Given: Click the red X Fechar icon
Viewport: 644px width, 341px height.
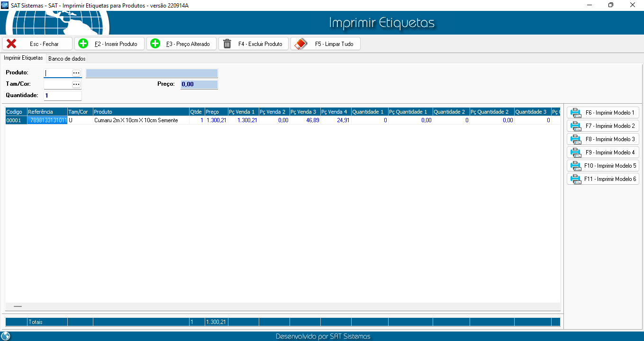Looking at the screenshot, I should pyautogui.click(x=11, y=44).
